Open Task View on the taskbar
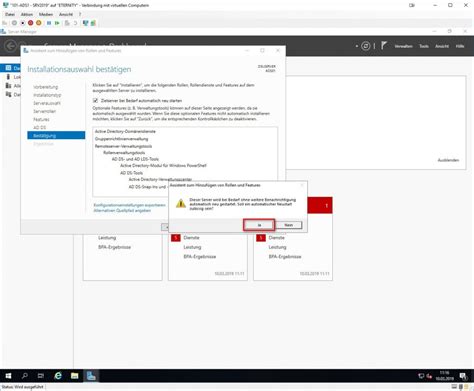Viewport: 474px width, 391px height. 41,376
